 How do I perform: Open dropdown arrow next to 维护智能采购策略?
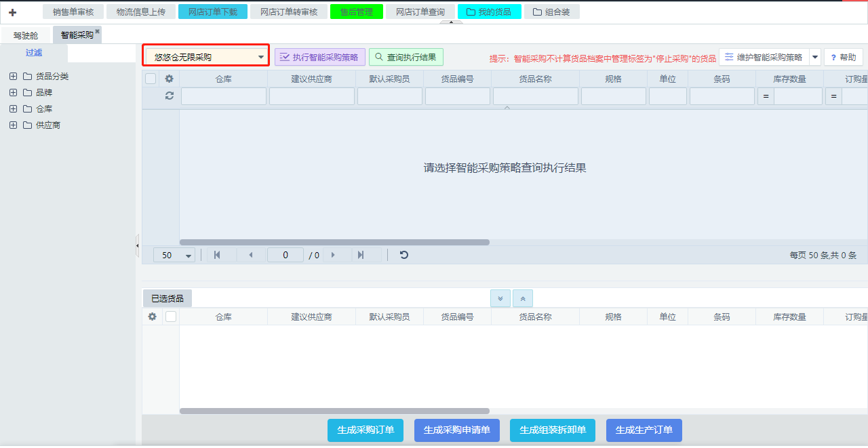coord(815,58)
